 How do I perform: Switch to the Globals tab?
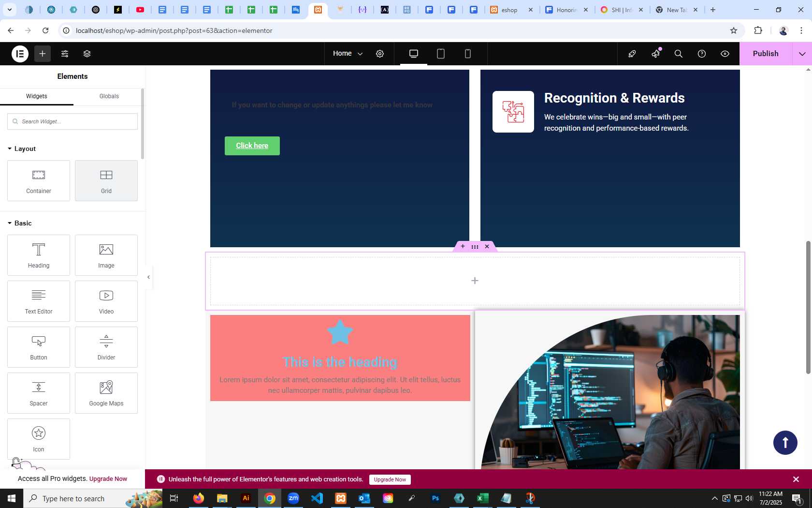109,96
